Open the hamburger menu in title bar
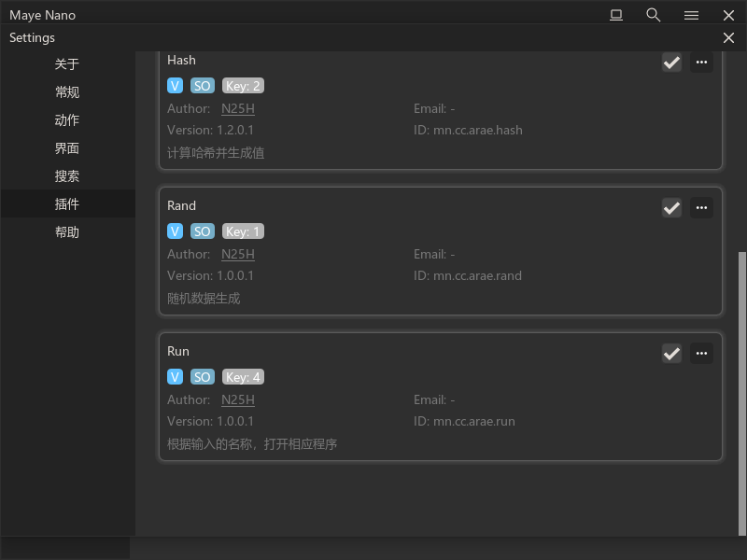The image size is (747, 560). [x=691, y=15]
